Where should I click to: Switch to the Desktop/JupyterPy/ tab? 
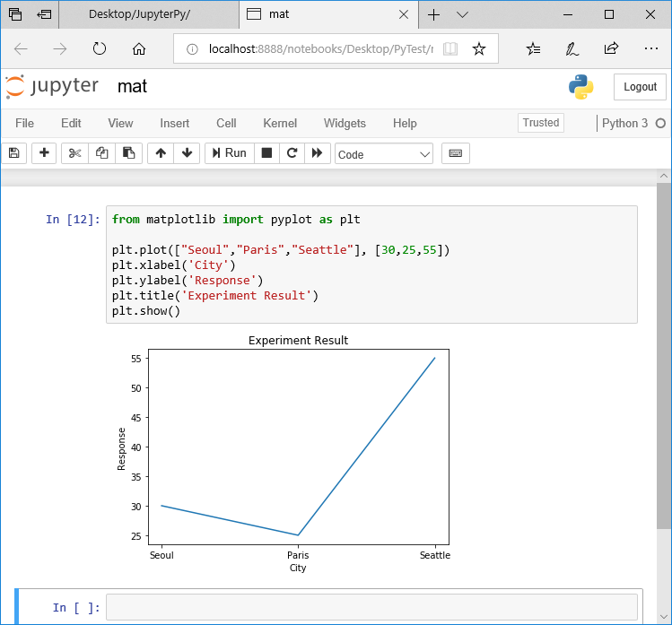149,14
